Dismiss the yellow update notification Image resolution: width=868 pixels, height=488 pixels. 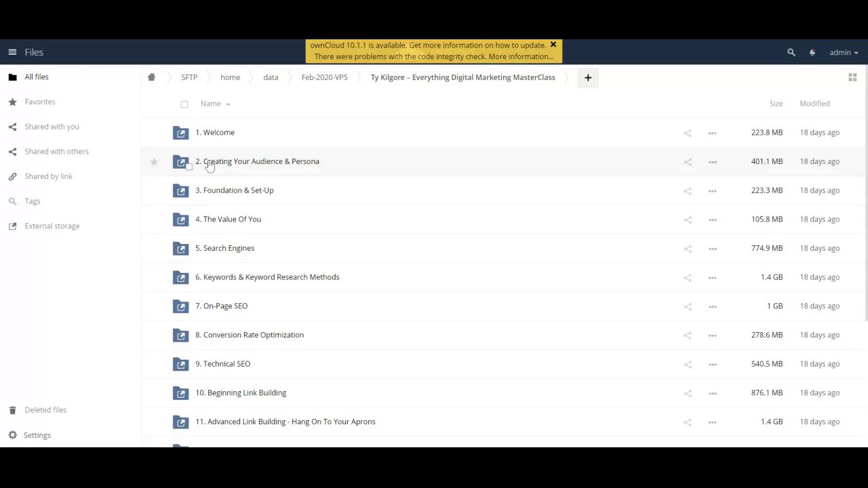point(553,45)
